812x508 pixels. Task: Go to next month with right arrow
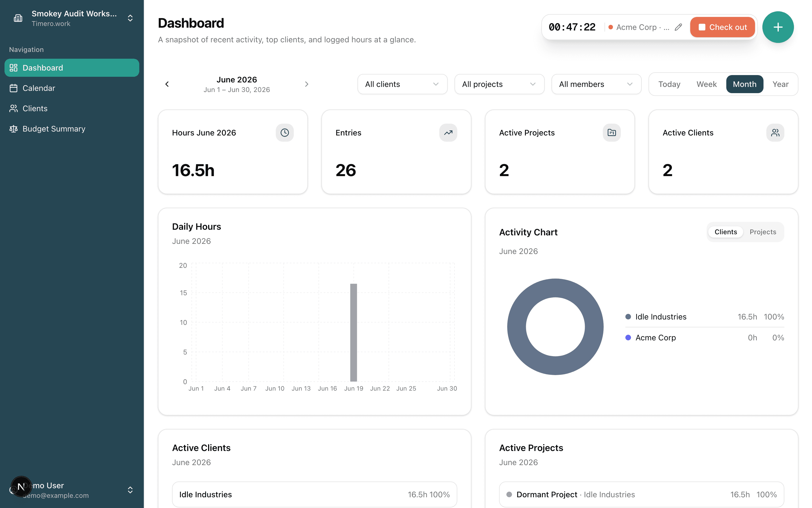(306, 84)
